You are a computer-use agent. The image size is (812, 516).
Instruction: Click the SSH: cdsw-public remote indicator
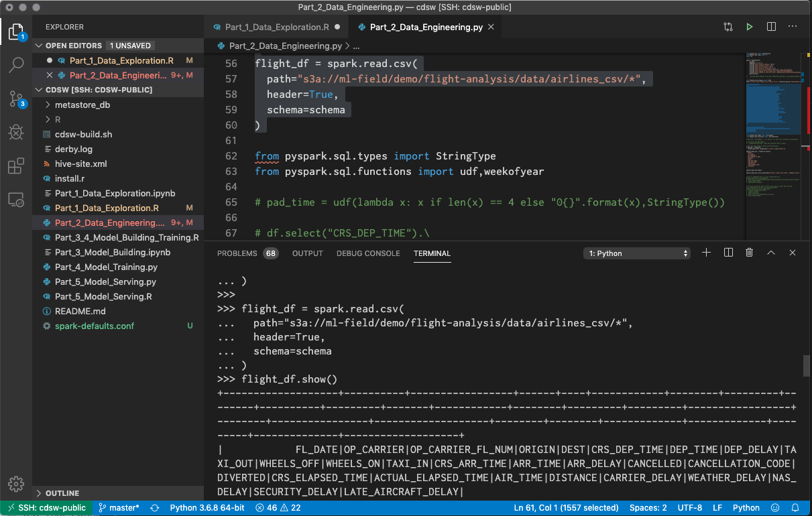[x=46, y=508]
